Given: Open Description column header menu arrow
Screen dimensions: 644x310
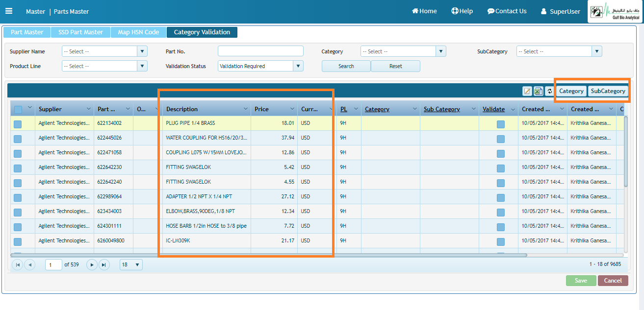Looking at the screenshot, I should (x=246, y=109).
